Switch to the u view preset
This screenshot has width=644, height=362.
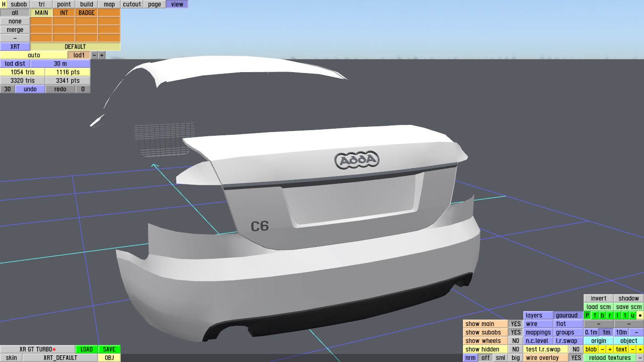(x=633, y=315)
